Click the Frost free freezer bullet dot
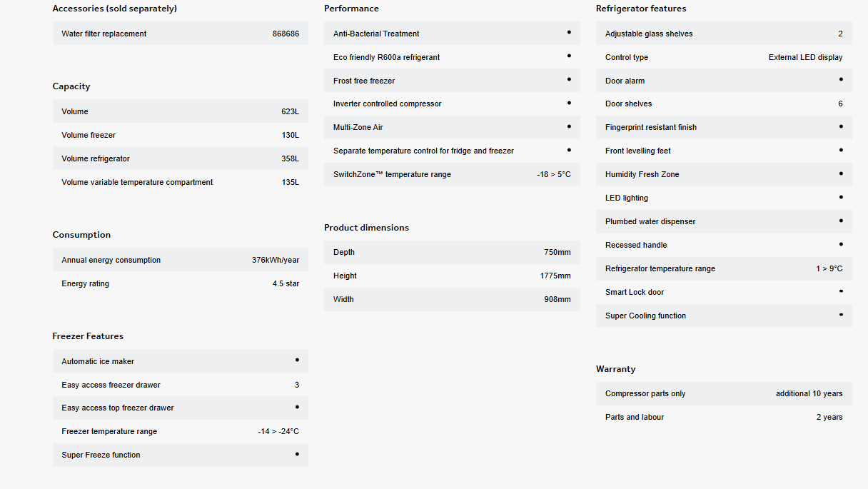868x489 pixels. coord(569,79)
